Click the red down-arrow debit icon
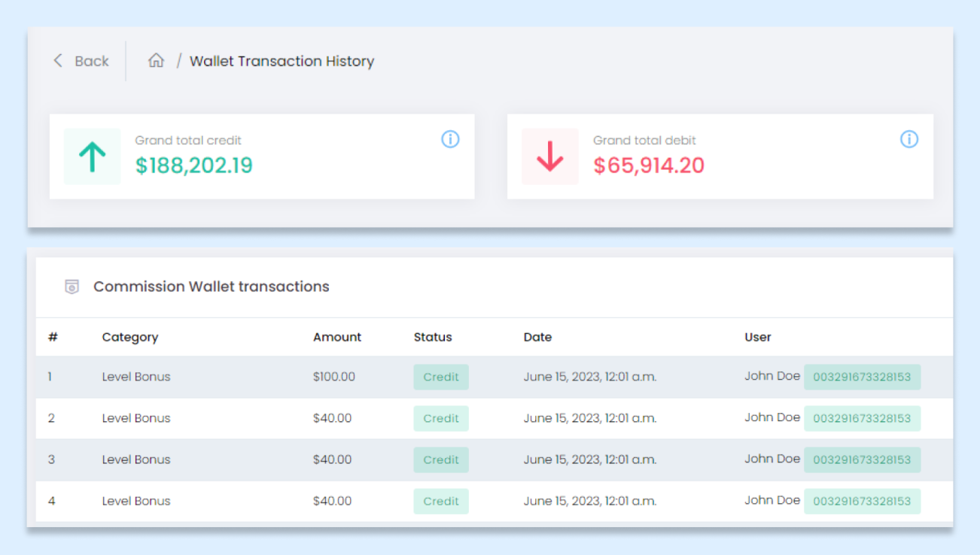Viewport: 980px width, 555px height. pos(550,156)
